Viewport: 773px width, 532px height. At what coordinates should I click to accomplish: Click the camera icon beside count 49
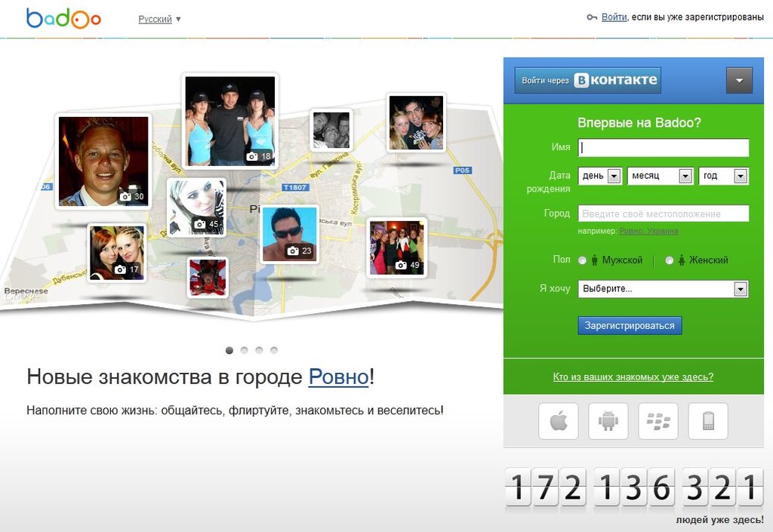click(401, 265)
